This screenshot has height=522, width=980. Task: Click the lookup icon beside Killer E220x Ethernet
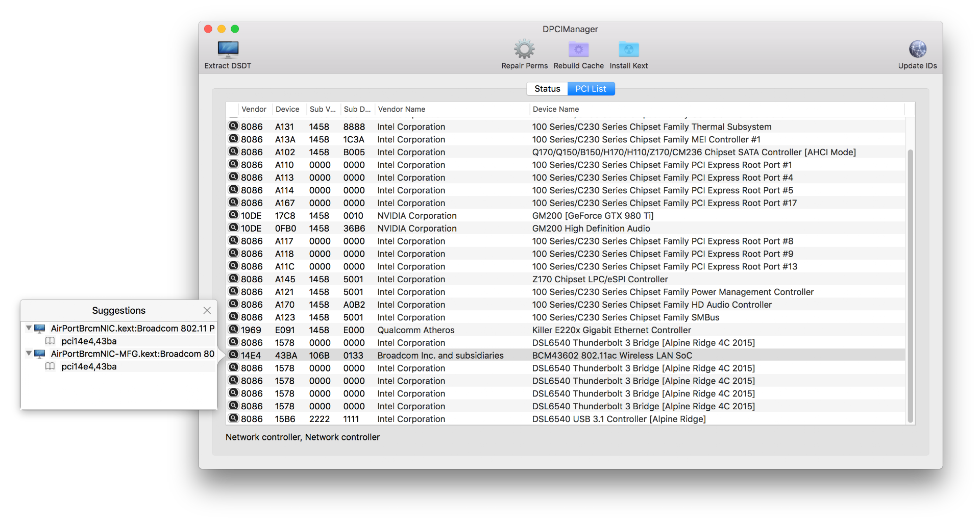233,330
